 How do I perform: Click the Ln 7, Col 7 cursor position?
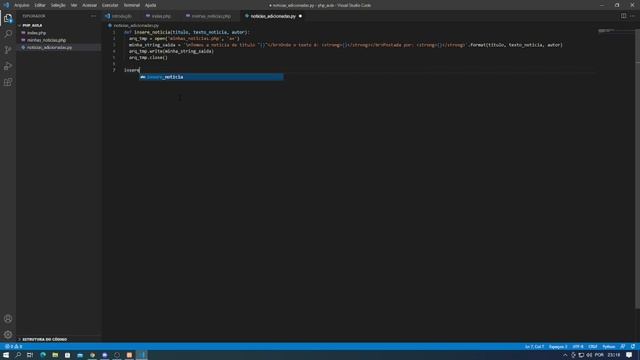pos(534,347)
